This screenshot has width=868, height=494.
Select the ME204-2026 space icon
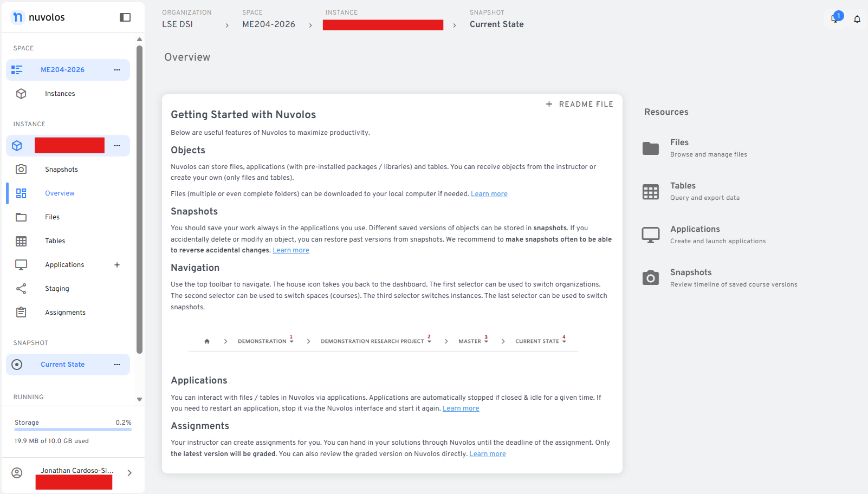(x=17, y=70)
